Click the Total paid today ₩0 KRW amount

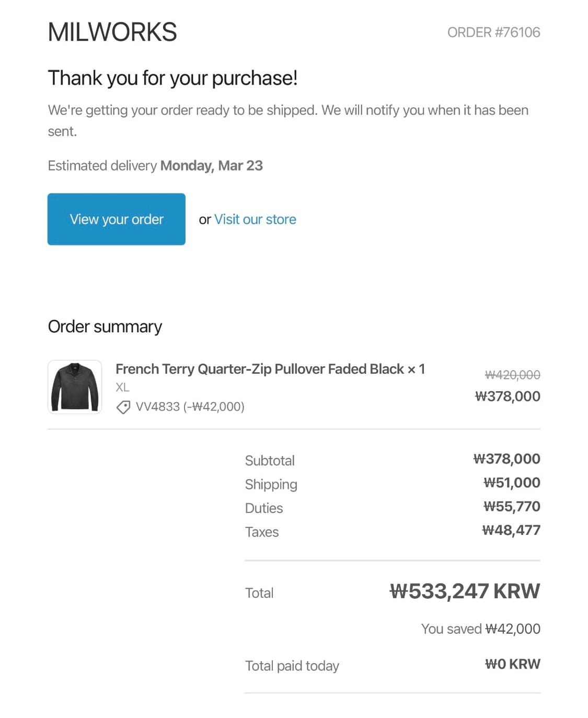512,664
